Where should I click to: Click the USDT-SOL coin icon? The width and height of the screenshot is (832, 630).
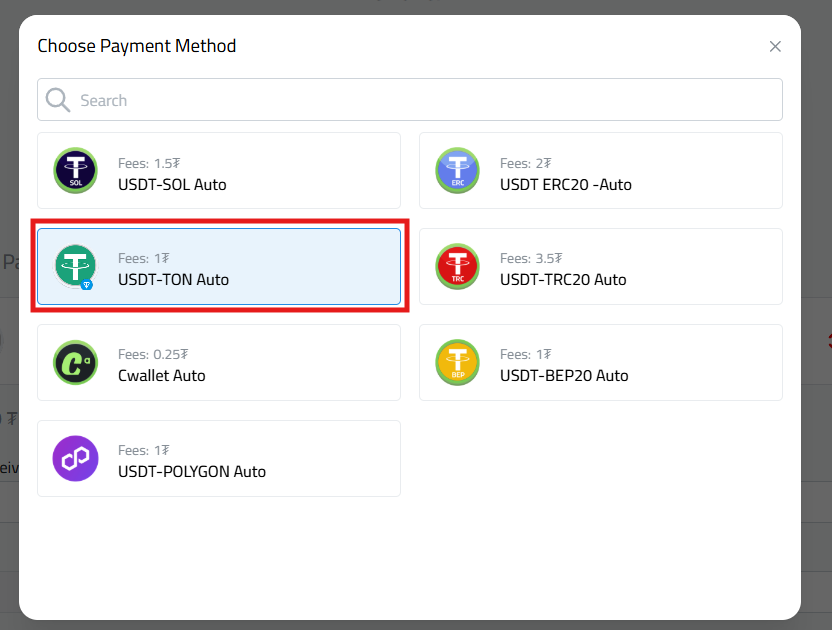[75, 170]
